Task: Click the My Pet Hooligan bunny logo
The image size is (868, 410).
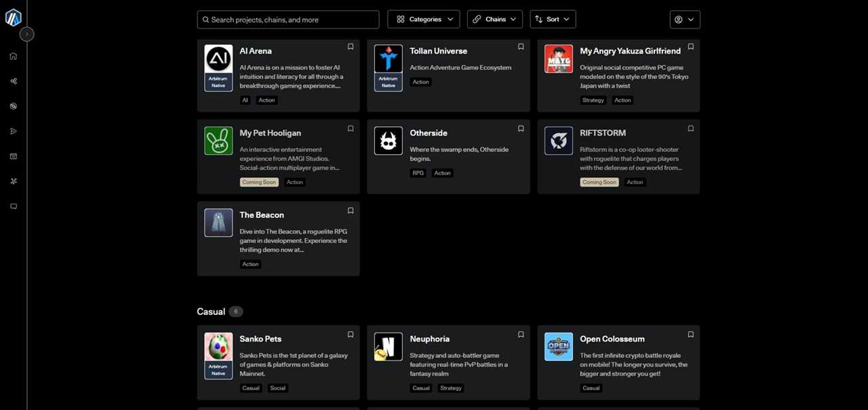Action: pos(218,141)
